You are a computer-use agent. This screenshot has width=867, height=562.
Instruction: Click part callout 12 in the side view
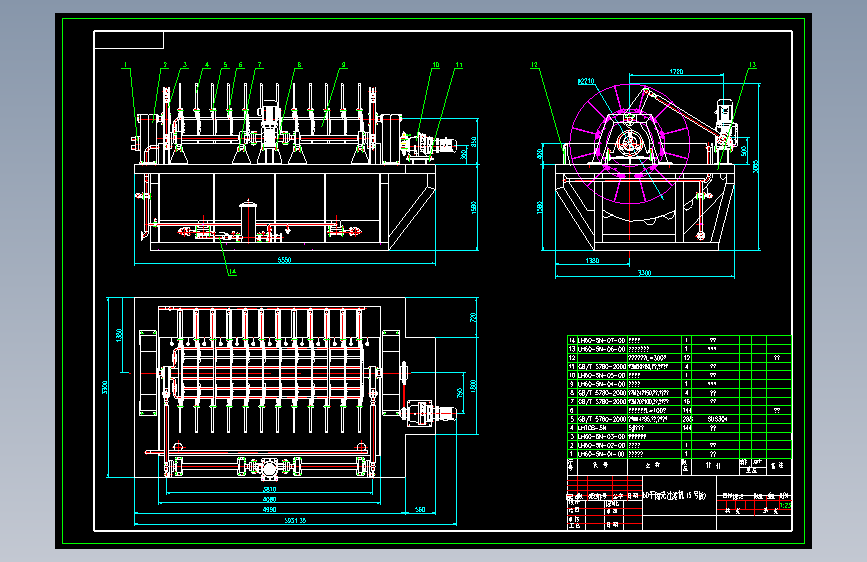click(534, 65)
